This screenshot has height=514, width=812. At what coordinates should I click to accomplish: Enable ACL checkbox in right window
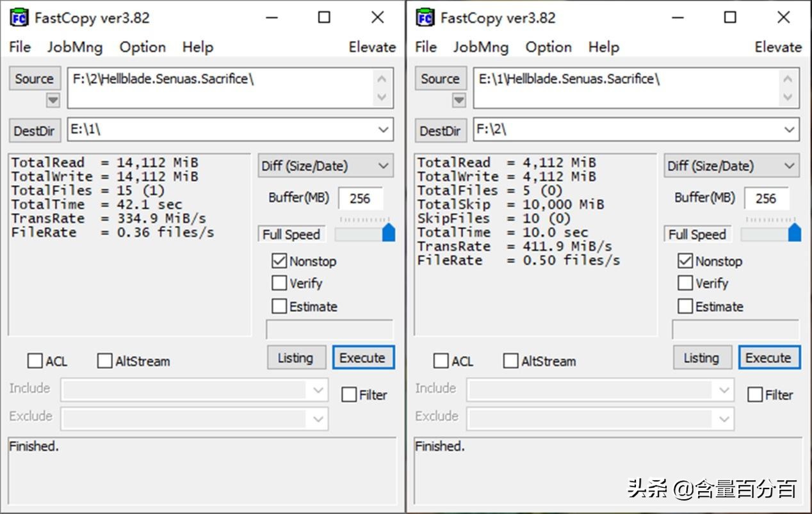point(441,361)
